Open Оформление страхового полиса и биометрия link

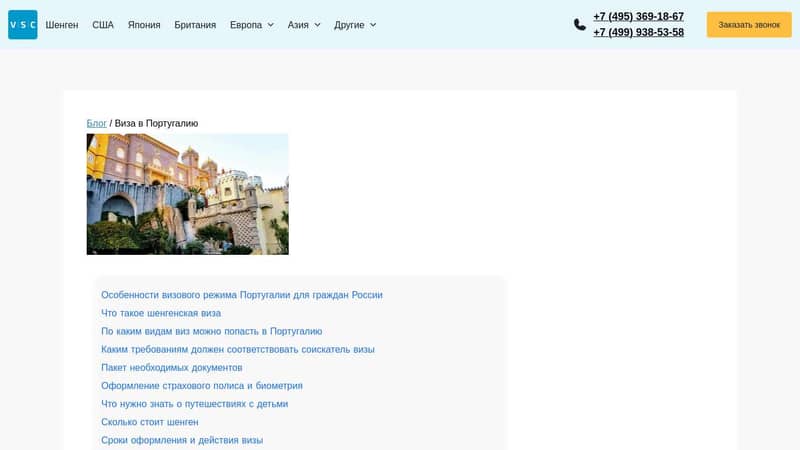pos(202,386)
